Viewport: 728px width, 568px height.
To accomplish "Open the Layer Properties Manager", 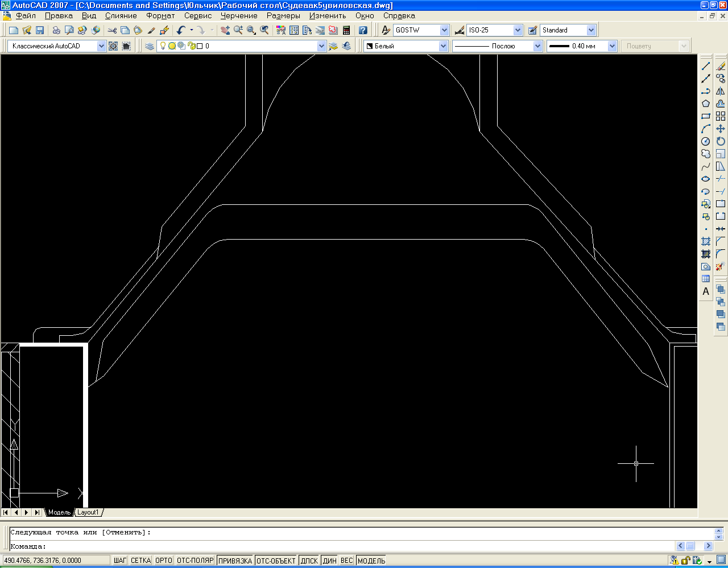I will coord(149,46).
